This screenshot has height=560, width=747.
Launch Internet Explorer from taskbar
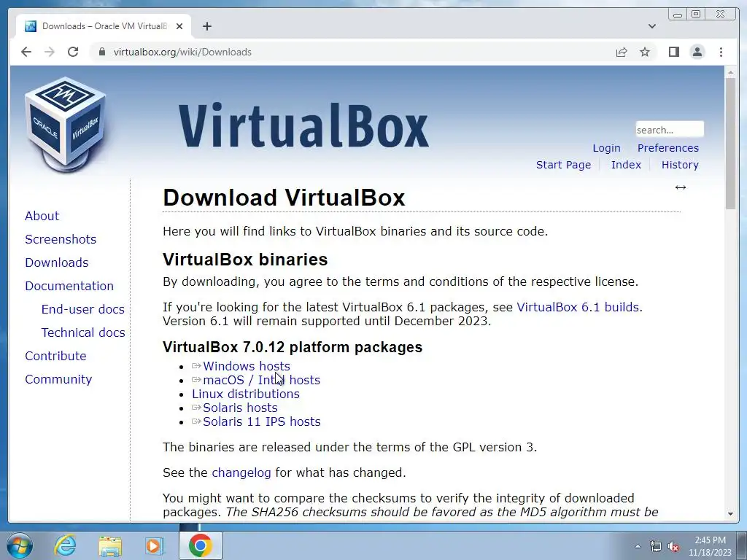pos(65,545)
